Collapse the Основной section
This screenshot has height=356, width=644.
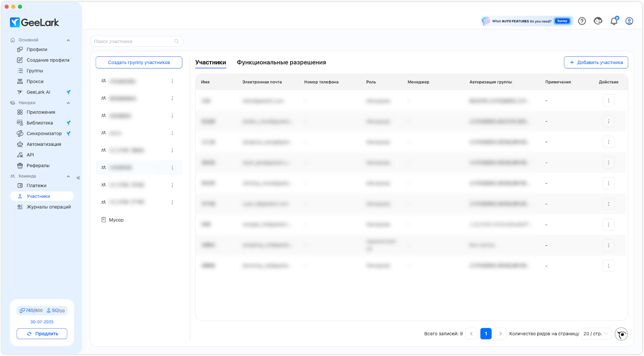click(x=68, y=40)
